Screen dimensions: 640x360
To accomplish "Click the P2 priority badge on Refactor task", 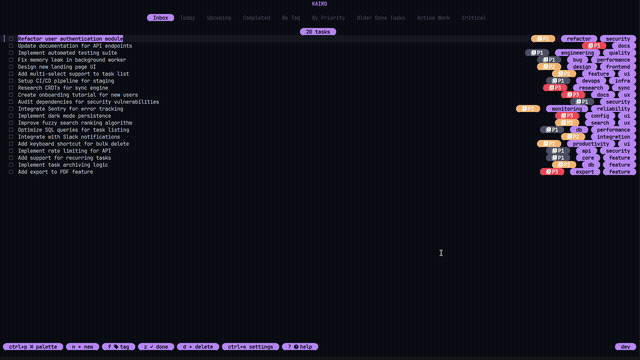I will pyautogui.click(x=543, y=39).
